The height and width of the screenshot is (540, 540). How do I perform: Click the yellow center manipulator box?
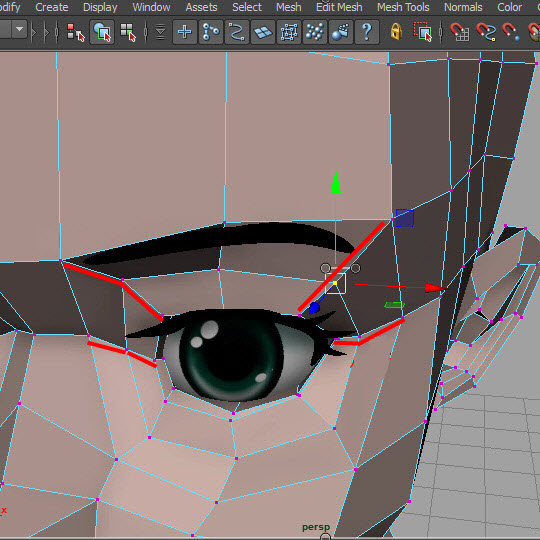(x=335, y=283)
